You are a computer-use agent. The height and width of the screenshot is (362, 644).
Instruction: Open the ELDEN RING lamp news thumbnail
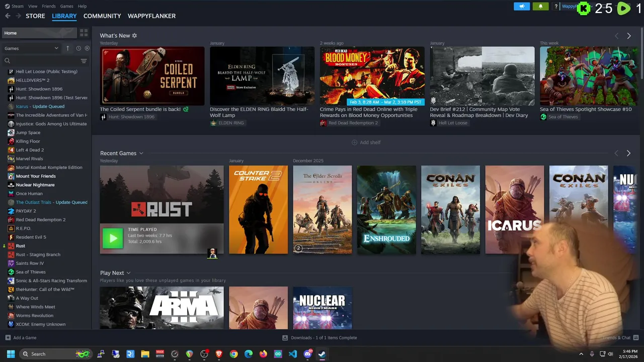point(262,75)
